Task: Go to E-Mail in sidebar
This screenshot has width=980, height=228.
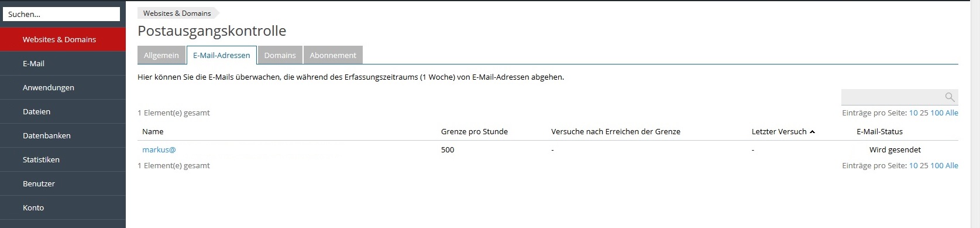Action: 63,63
